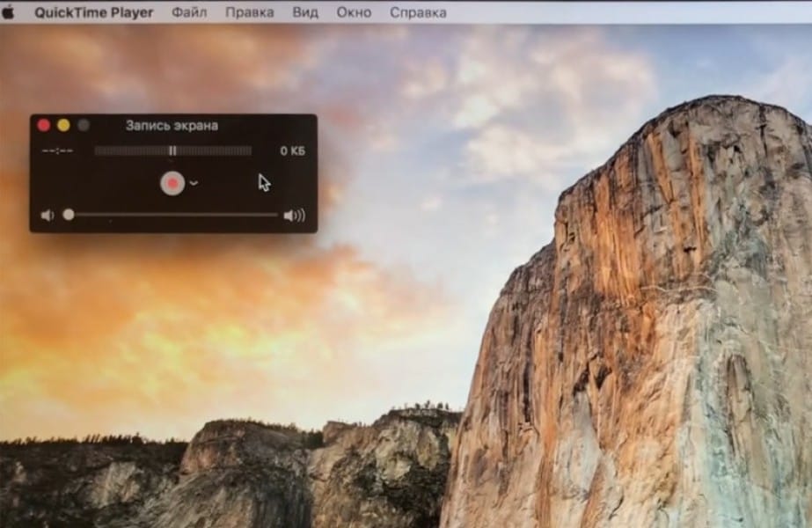Click the Запись экрана window title

[172, 125]
